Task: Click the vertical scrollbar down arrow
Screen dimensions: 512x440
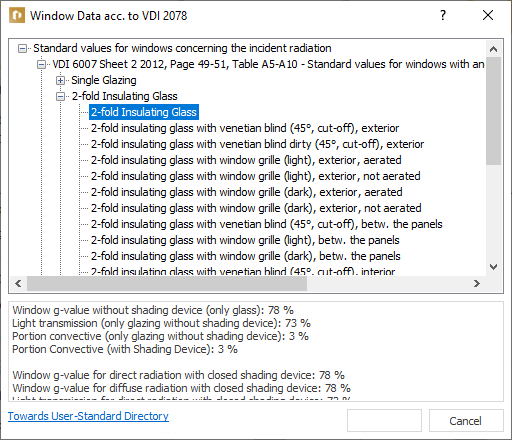Action: click(x=494, y=267)
